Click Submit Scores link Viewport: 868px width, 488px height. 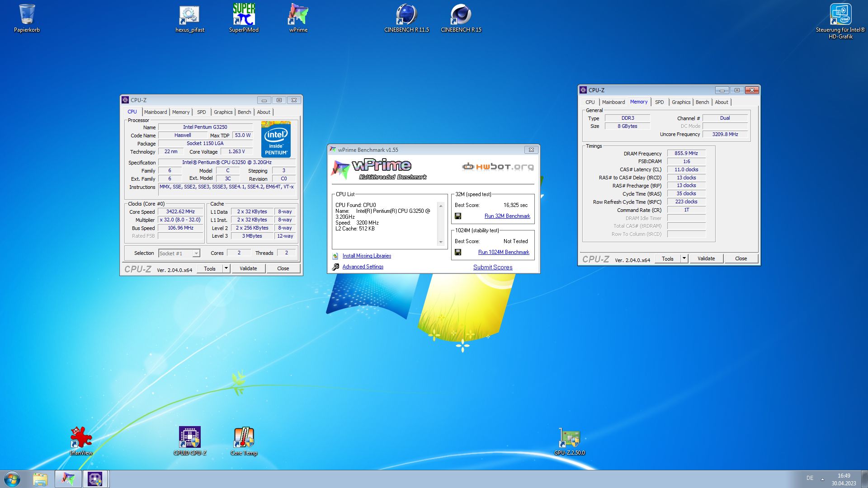(493, 267)
